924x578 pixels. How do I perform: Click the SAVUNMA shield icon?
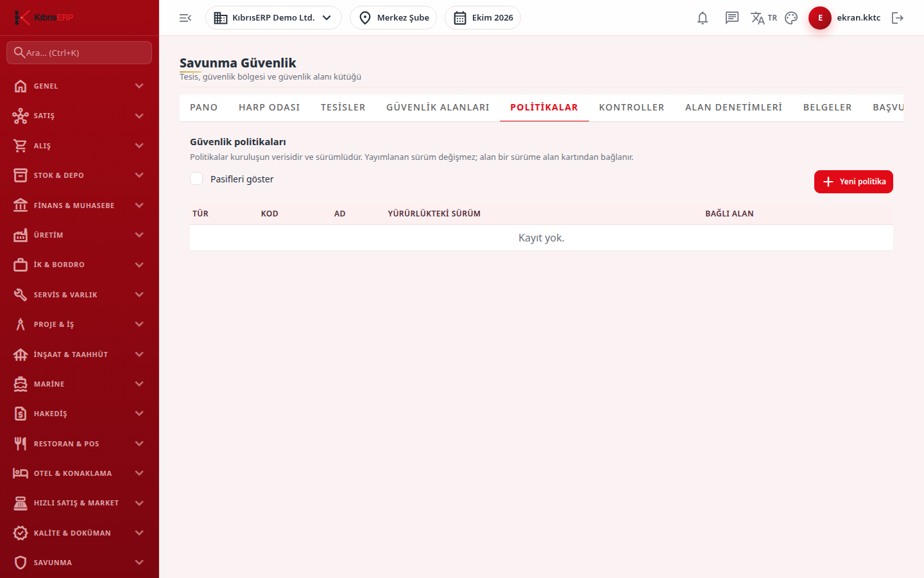point(21,563)
